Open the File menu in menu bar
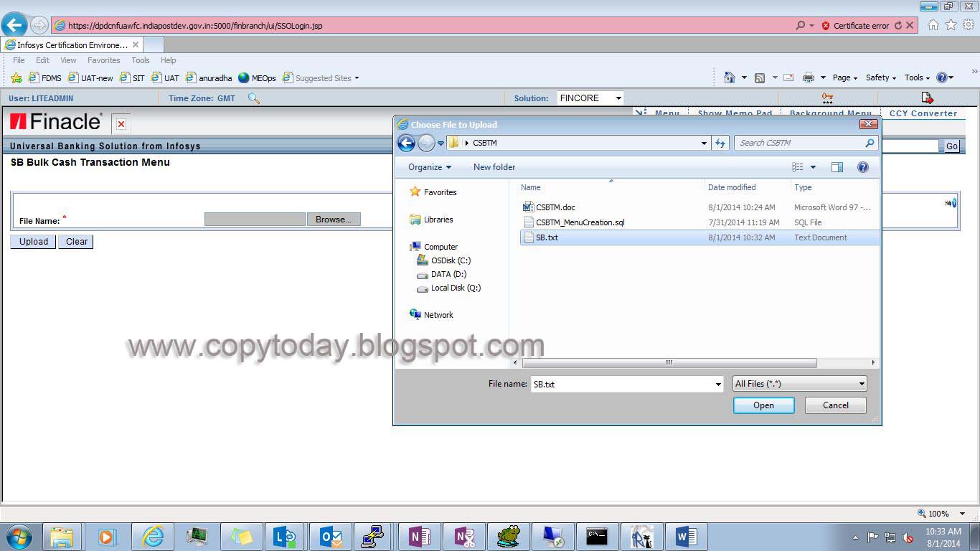Image resolution: width=980 pixels, height=551 pixels. [x=19, y=60]
